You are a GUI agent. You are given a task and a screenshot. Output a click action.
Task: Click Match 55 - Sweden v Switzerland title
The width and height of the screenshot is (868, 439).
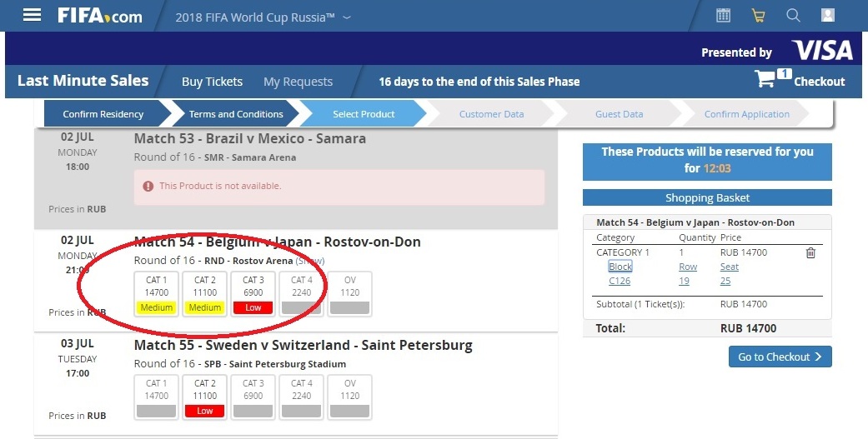pyautogui.click(x=303, y=345)
